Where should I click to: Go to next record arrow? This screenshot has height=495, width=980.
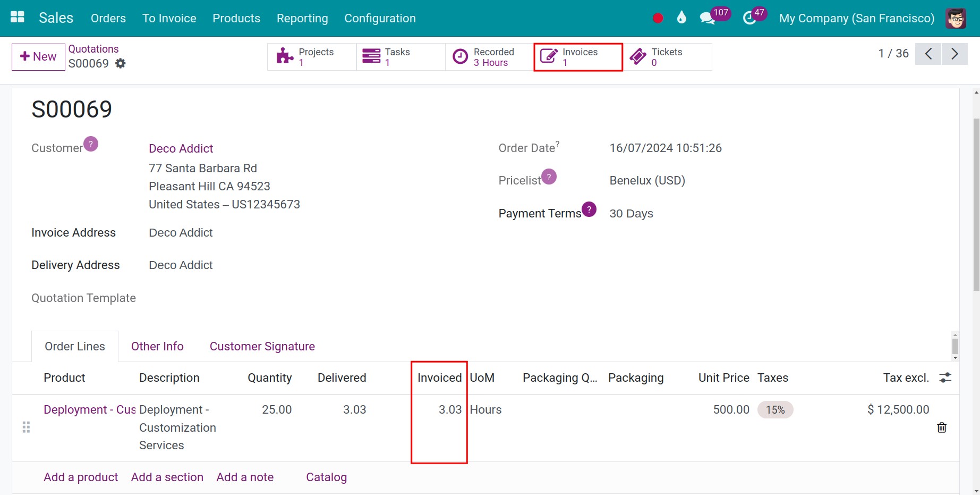(x=955, y=54)
